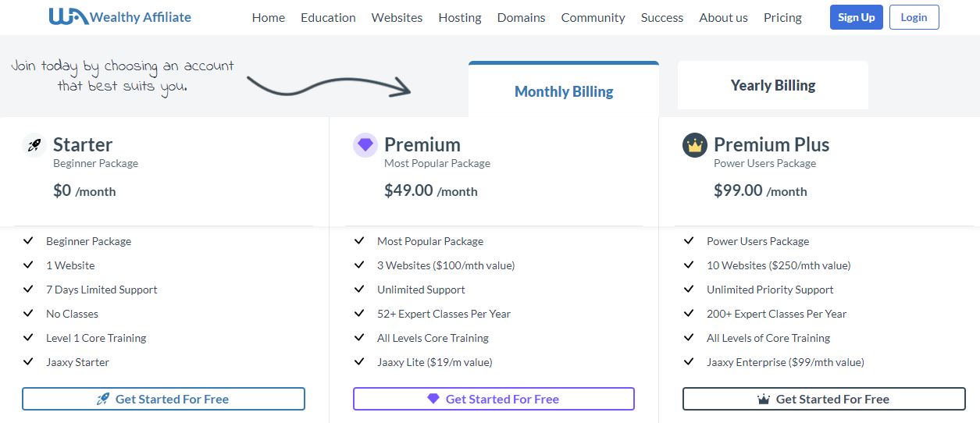
Task: Click checkmark next to No Classes
Action: point(28,313)
